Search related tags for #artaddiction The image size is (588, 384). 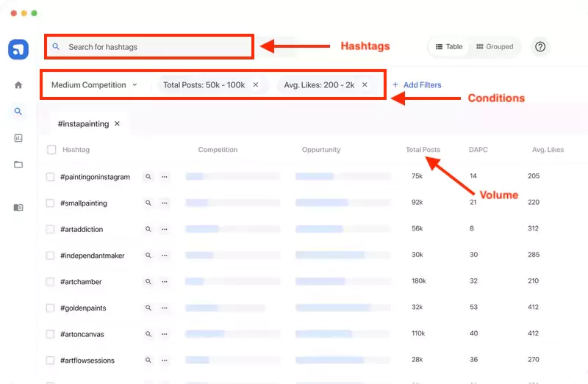148,229
